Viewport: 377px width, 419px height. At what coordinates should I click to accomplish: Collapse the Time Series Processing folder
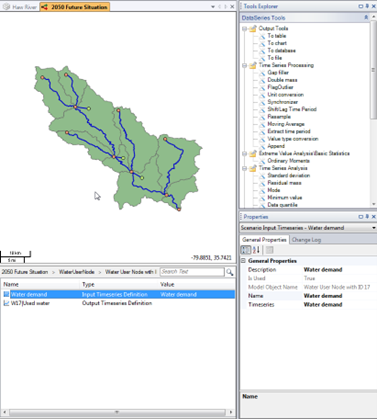(x=244, y=65)
